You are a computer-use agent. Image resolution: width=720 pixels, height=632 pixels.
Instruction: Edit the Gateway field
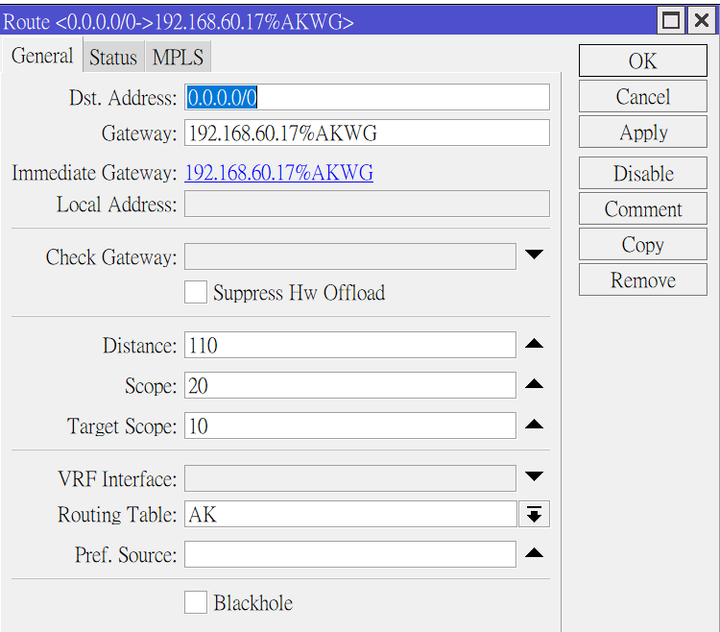tap(367, 133)
